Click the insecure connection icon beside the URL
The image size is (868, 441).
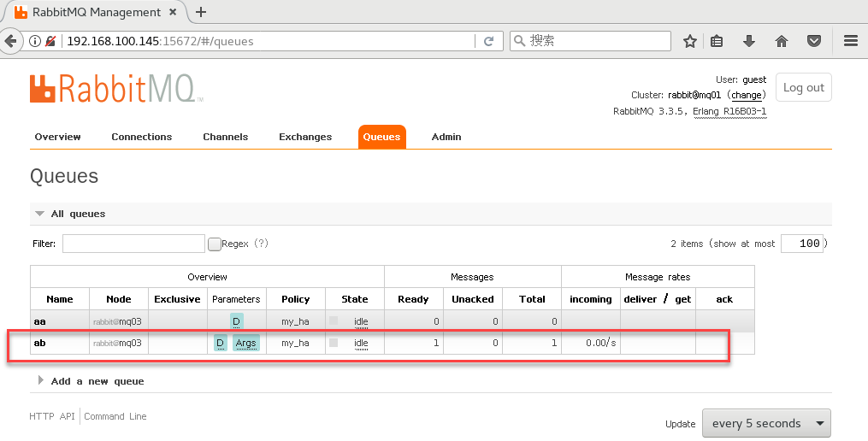(50, 41)
